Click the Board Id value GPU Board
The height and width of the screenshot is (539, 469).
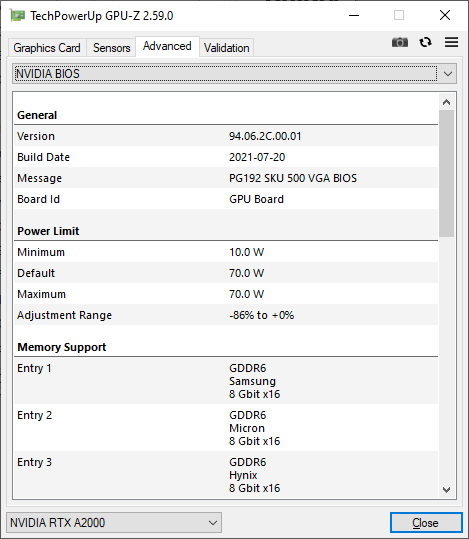[256, 199]
